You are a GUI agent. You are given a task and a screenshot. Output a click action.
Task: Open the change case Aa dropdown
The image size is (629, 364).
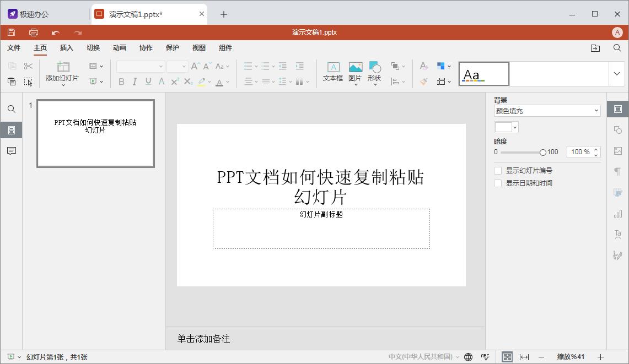222,66
